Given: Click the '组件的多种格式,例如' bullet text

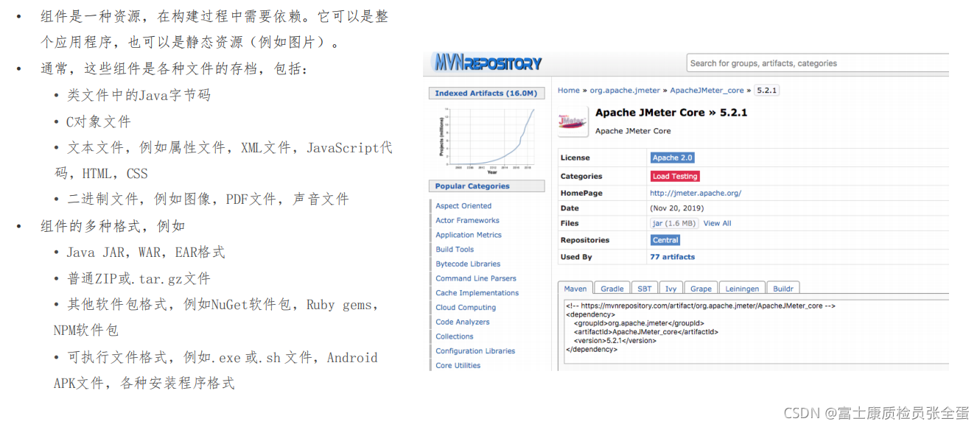Looking at the screenshot, I should tap(112, 226).
